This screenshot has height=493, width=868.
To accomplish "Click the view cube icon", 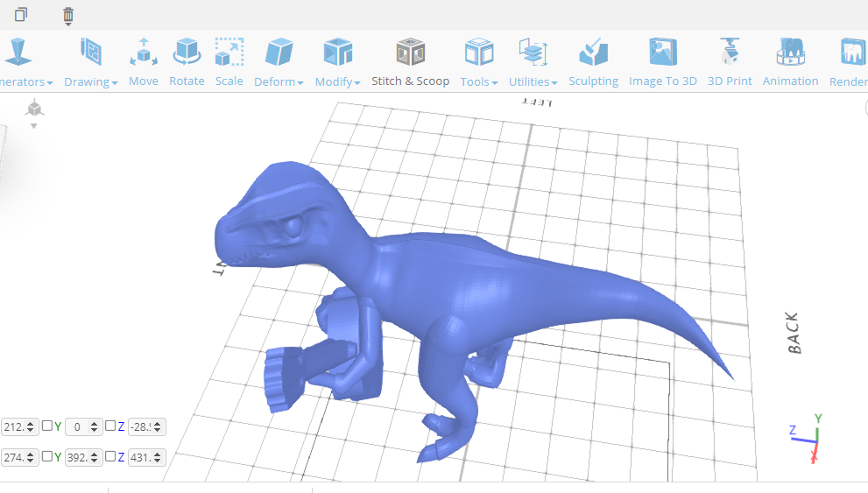I will (34, 108).
